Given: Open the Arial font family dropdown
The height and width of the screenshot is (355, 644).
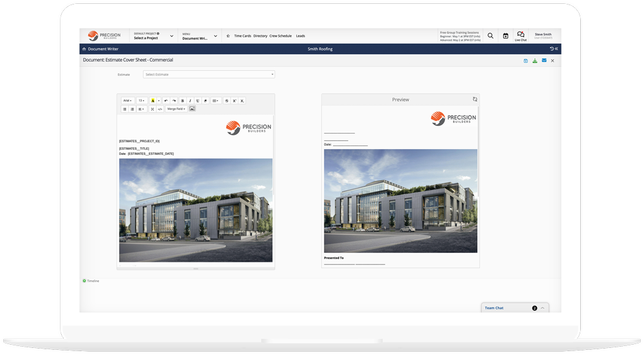Looking at the screenshot, I should pyautogui.click(x=128, y=101).
